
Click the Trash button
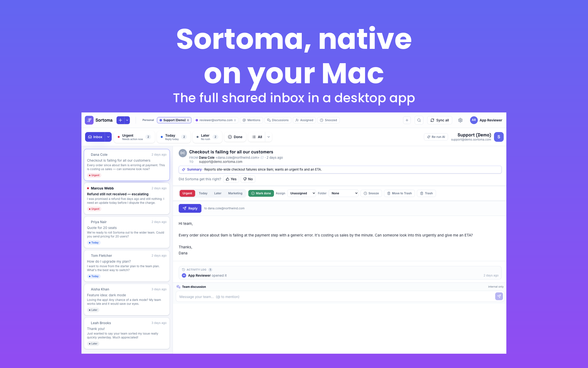coord(427,193)
